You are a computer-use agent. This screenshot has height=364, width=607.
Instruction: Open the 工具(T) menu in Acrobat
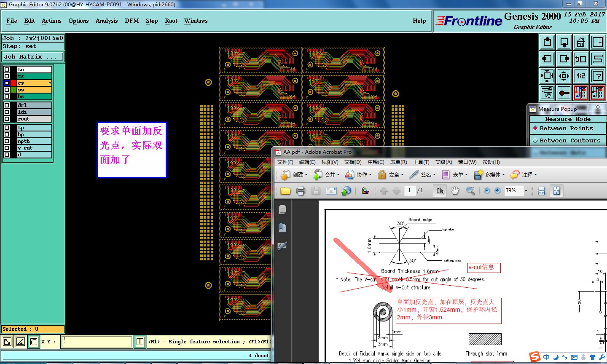click(421, 162)
